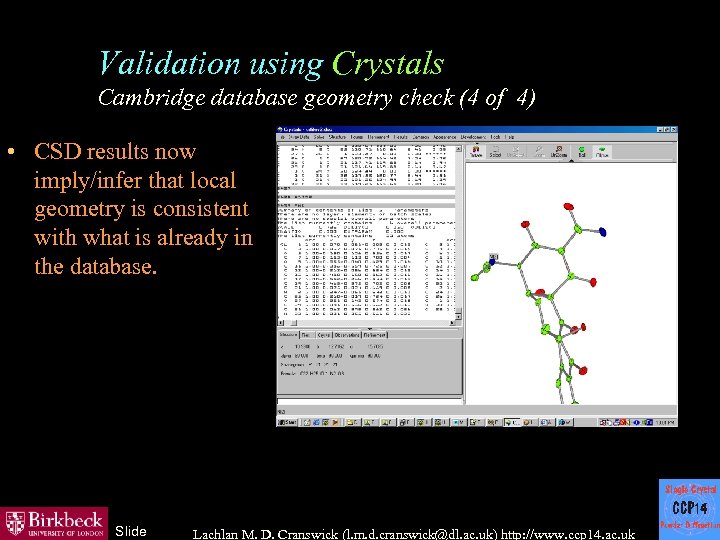Switch to the Refinement tab in info panel
This screenshot has width=720, height=540.
pyautogui.click(x=375, y=335)
